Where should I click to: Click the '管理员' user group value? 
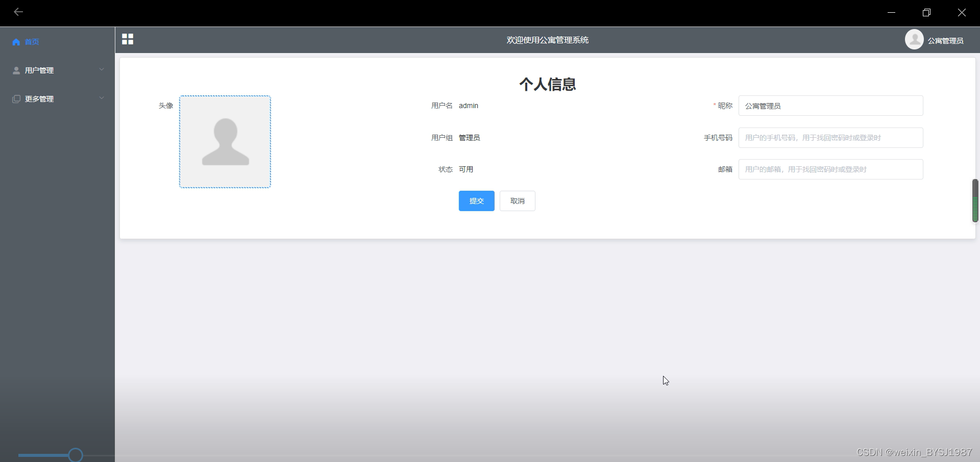coord(470,138)
